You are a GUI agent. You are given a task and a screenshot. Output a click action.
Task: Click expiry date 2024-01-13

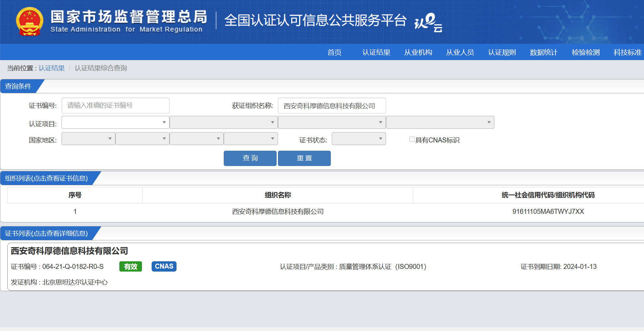(x=580, y=267)
